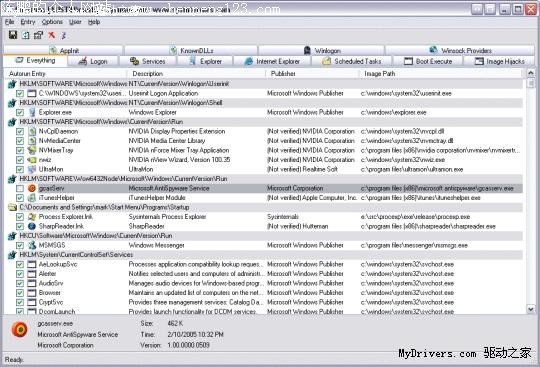Open the File menu
540x367 pixels.
(9, 22)
